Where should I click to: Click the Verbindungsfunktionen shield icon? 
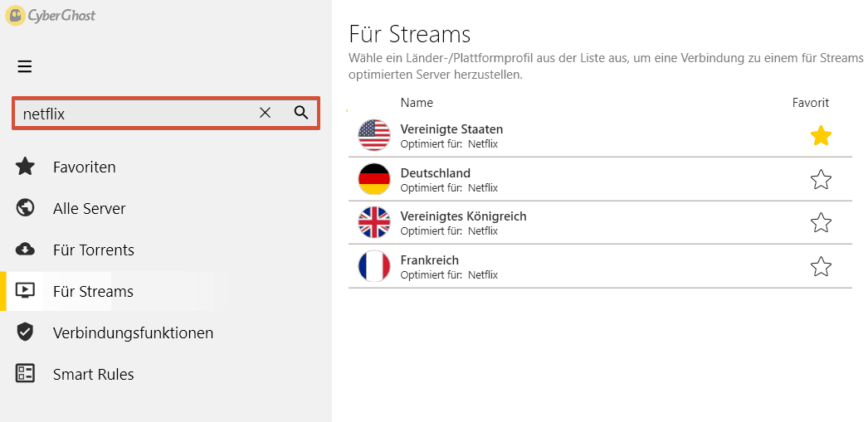pyautogui.click(x=25, y=332)
